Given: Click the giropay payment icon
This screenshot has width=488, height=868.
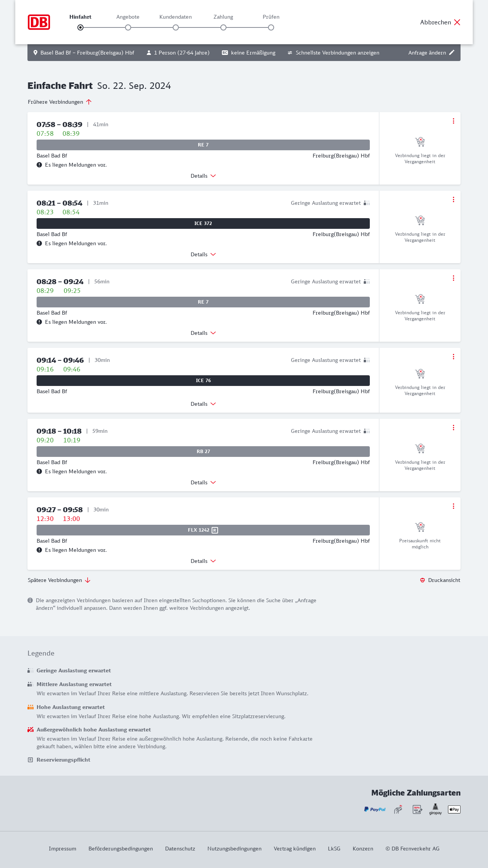Looking at the screenshot, I should 435,809.
